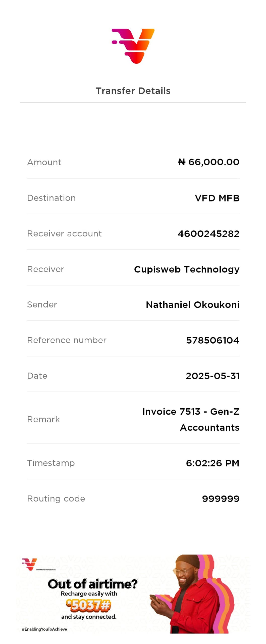Viewport: 266px width, 644px height.
Task: Tap the Receiver account label
Action: 64,234
